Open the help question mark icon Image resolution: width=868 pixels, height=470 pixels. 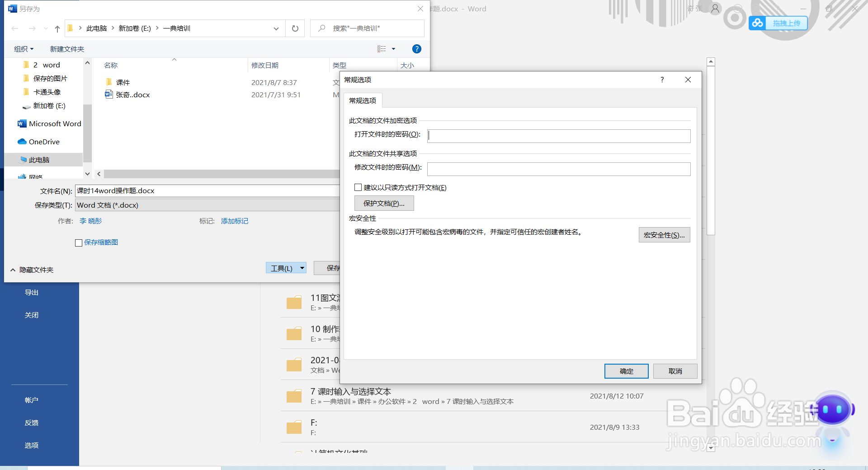tap(416, 49)
